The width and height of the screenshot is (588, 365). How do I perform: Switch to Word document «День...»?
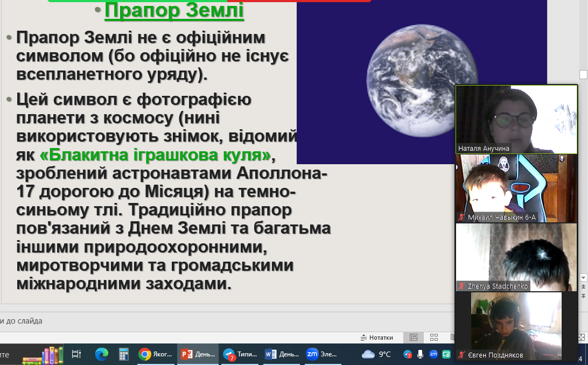tap(282, 354)
